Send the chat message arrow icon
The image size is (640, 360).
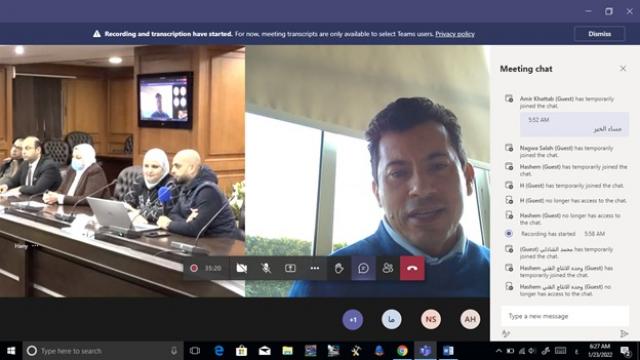coord(624,333)
